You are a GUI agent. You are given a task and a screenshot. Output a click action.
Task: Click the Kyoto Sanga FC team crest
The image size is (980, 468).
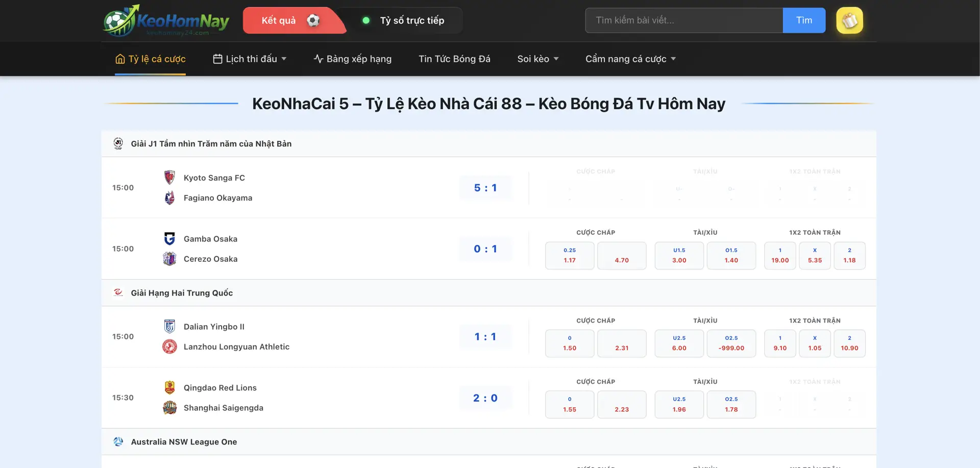(x=169, y=178)
